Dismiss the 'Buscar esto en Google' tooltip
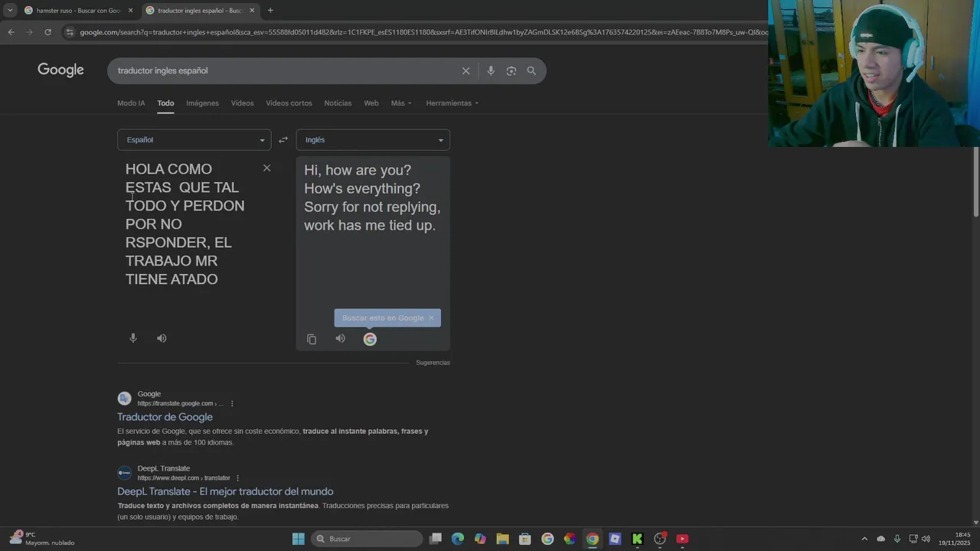This screenshot has height=551, width=980. (431, 318)
